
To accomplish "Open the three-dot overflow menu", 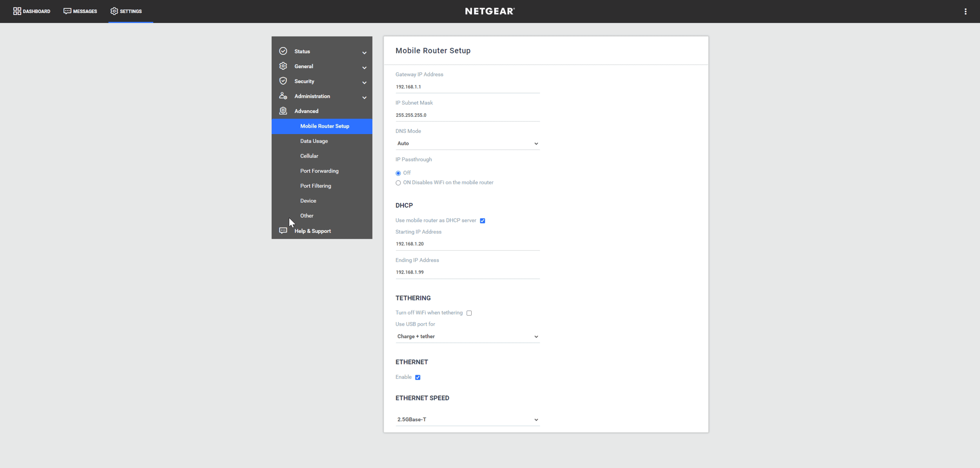I will click(x=965, y=11).
